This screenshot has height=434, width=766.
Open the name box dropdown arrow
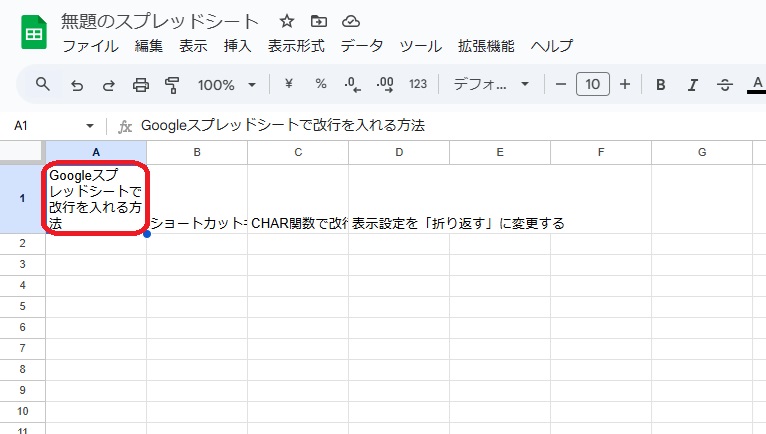point(89,126)
